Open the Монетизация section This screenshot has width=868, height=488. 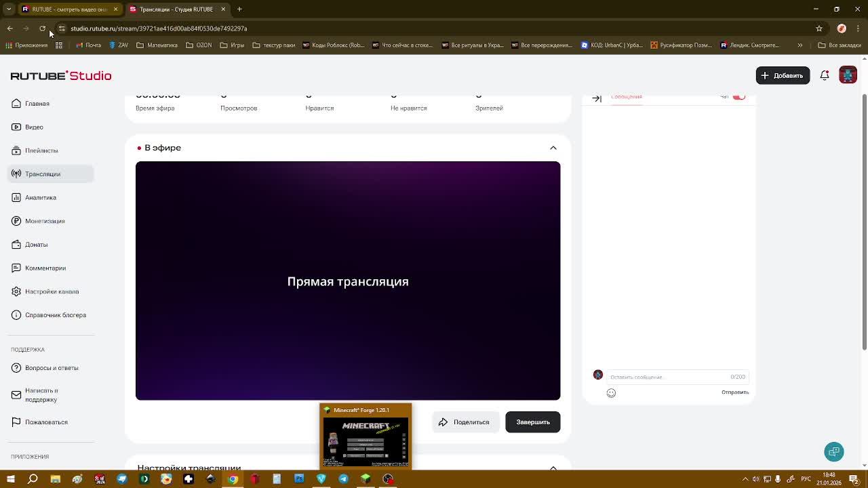point(45,221)
